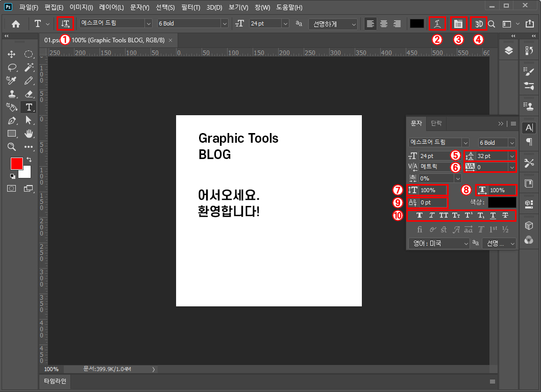The width and height of the screenshot is (541, 392).
Task: Toggle Strikethrough style
Action: tap(505, 215)
